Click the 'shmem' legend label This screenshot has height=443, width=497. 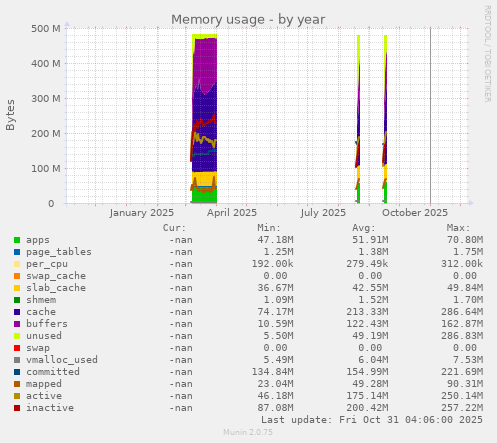(41, 300)
